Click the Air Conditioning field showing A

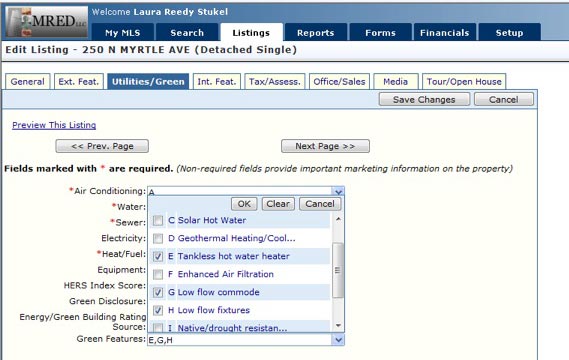point(240,191)
